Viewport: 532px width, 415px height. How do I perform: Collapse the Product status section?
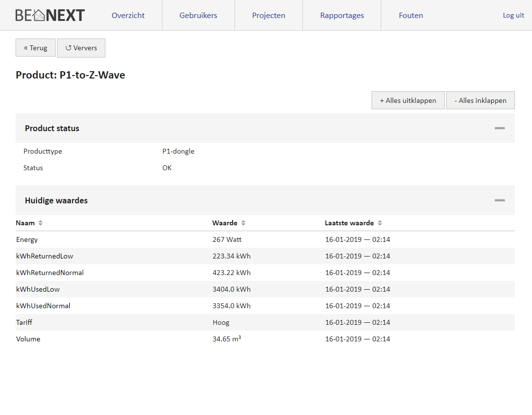point(500,128)
